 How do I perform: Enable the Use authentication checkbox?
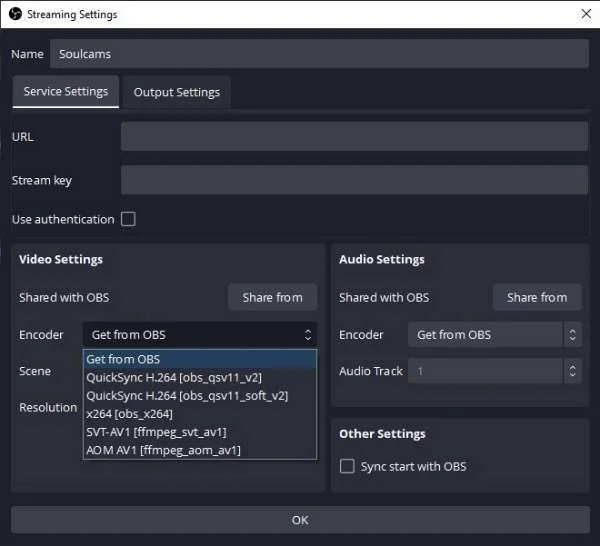128,219
